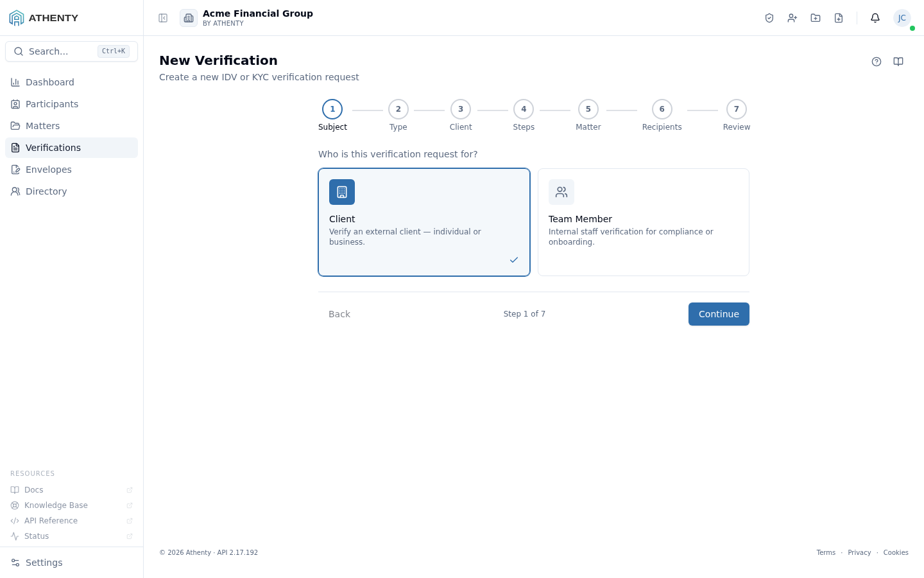Click the new document icon in header
This screenshot has width=924, height=578.
tap(839, 18)
